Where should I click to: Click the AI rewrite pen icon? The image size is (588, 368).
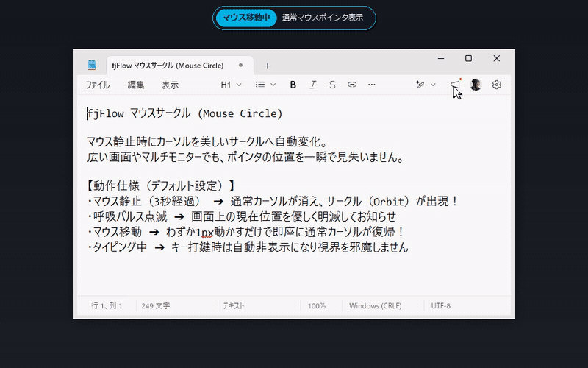click(x=420, y=85)
